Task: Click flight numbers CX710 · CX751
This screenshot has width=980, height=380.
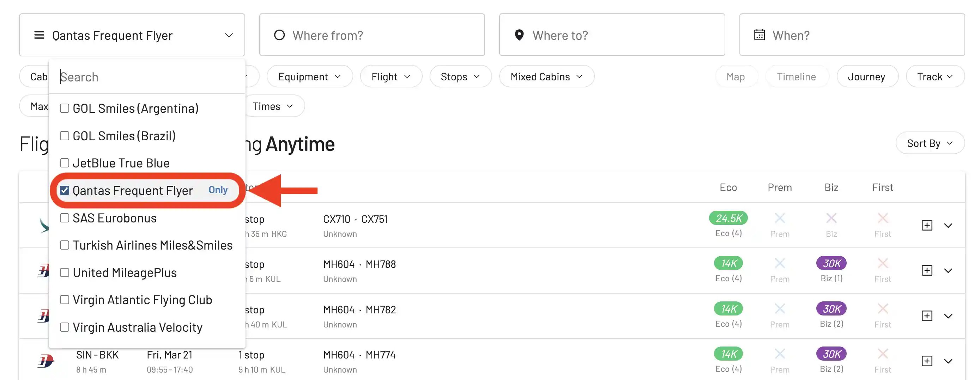Action: pyautogui.click(x=355, y=219)
